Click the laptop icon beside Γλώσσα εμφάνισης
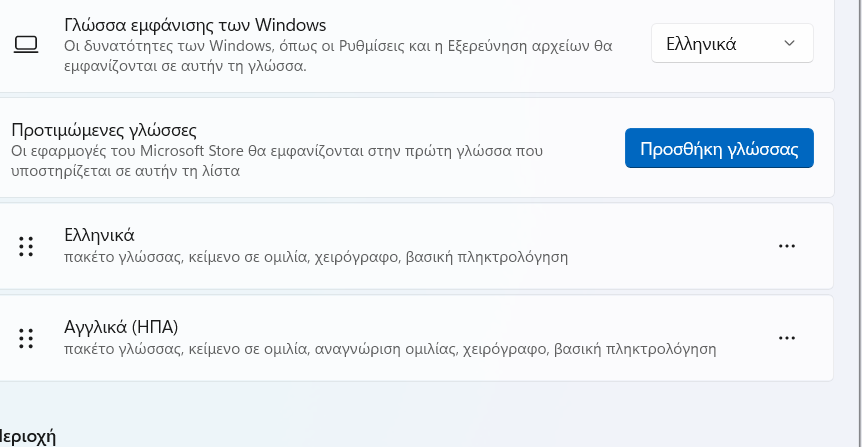 pos(26,44)
